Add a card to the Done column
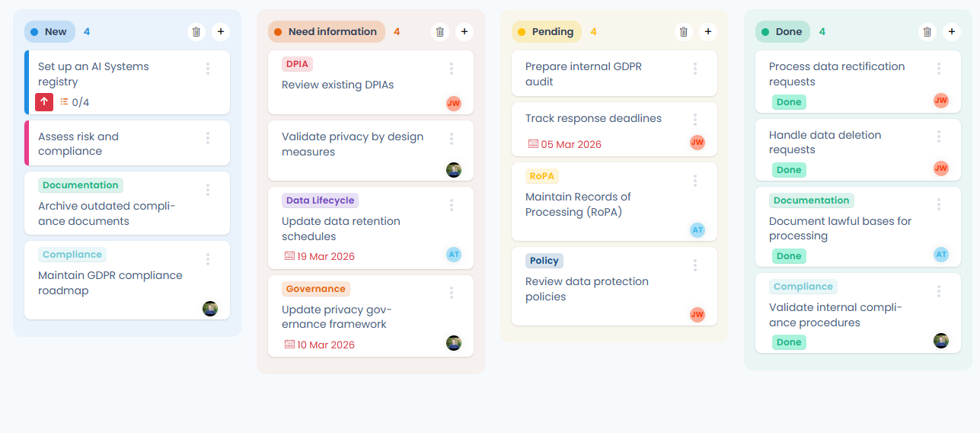Screen dimensions: 980x433 coord(952,32)
